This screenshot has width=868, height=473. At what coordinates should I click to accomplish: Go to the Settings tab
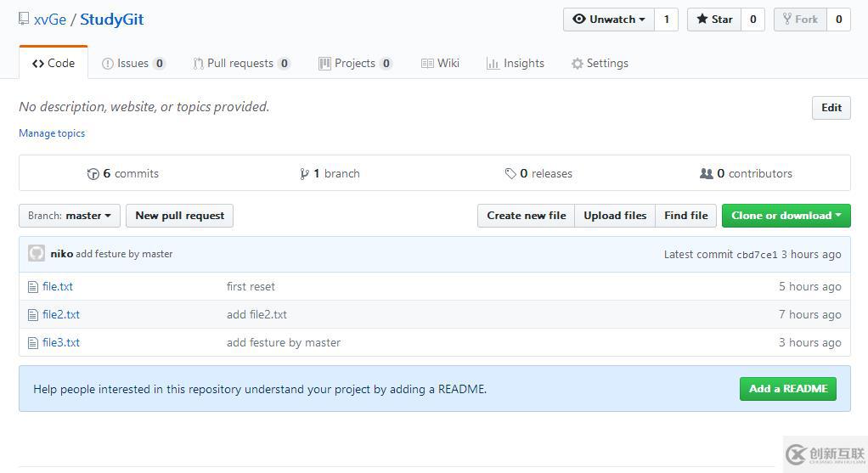tap(600, 64)
